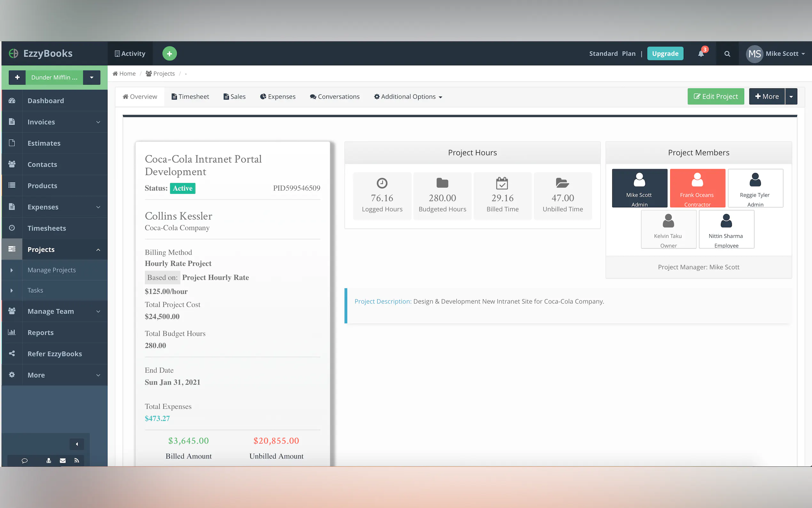This screenshot has width=812, height=508.
Task: Click the Project Description label
Action: (383, 301)
